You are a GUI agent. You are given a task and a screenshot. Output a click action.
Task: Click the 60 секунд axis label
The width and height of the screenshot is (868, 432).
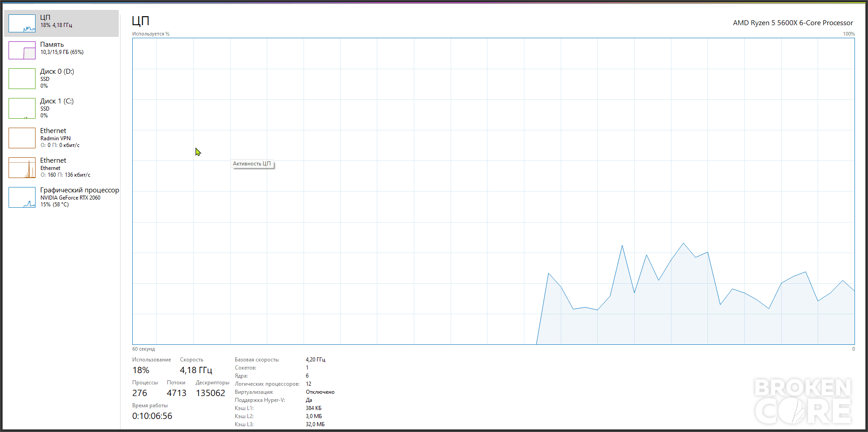point(143,349)
